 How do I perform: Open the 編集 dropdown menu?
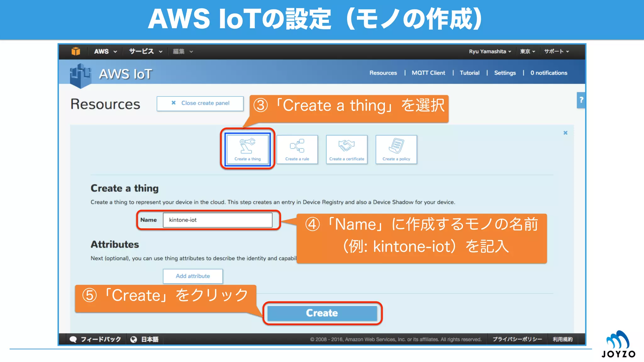click(183, 52)
